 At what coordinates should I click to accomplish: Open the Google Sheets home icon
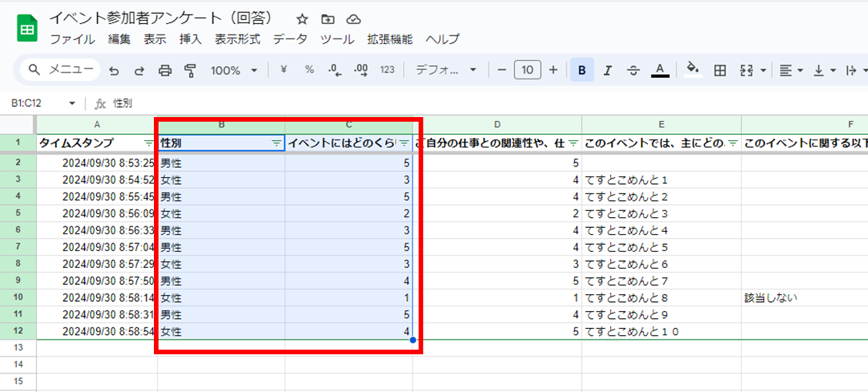(27, 28)
